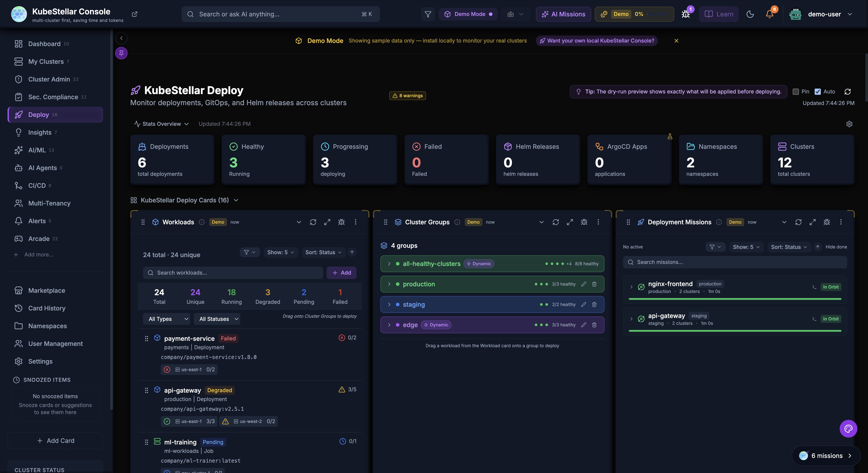Enable the Pin checkbox
This screenshot has width=868, height=473.
pos(796,92)
